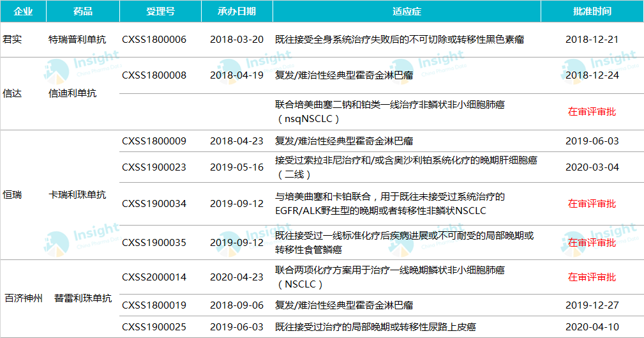Screen dimensions: 644x338
Task: Select the 鳞状非小细胞肺癌 indication text
Action: [x=390, y=277]
